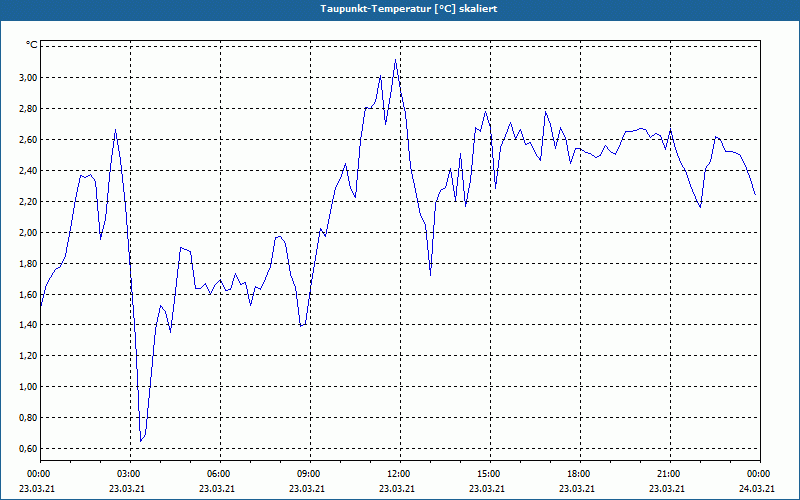The height and width of the screenshot is (500, 800).
Task: Select the 24.03.21 date label
Action: click(x=757, y=488)
